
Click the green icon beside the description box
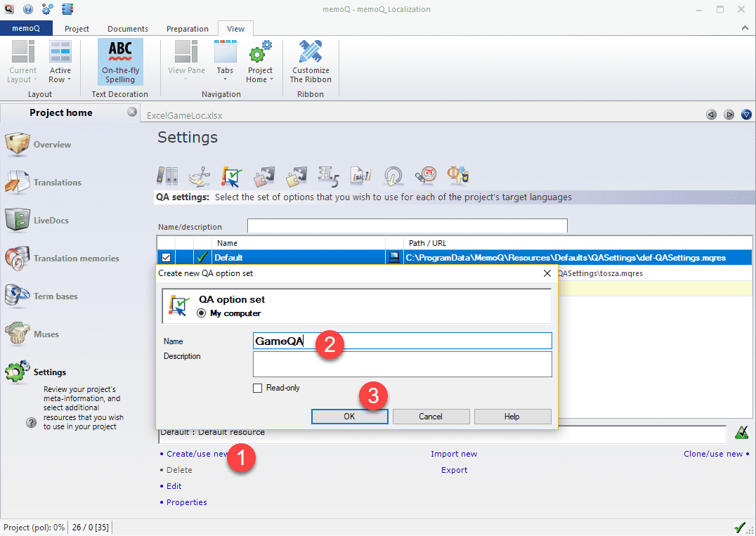(x=741, y=432)
